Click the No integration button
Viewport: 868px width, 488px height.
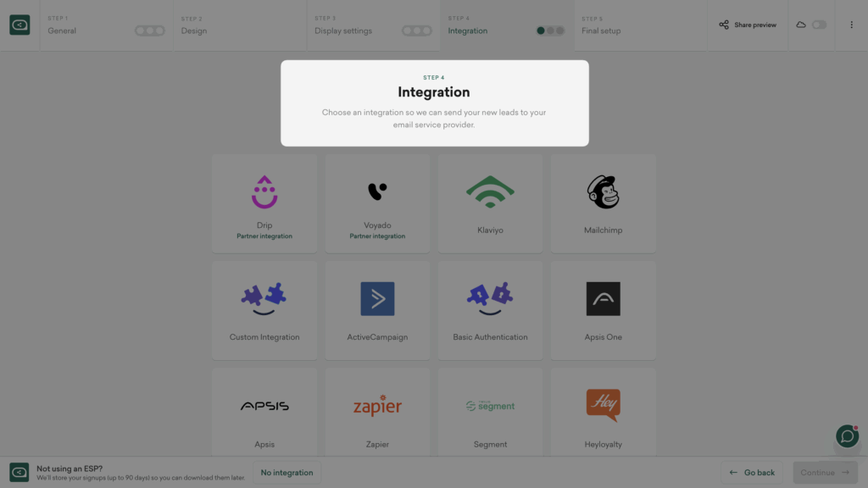[287, 472]
